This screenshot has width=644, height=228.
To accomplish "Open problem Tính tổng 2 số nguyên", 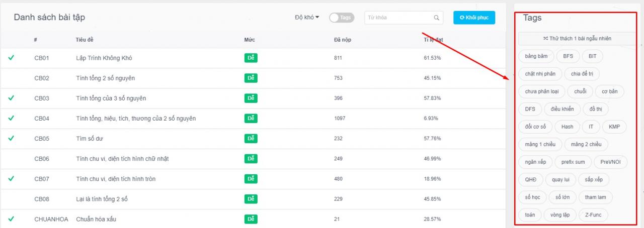I will click(x=105, y=78).
